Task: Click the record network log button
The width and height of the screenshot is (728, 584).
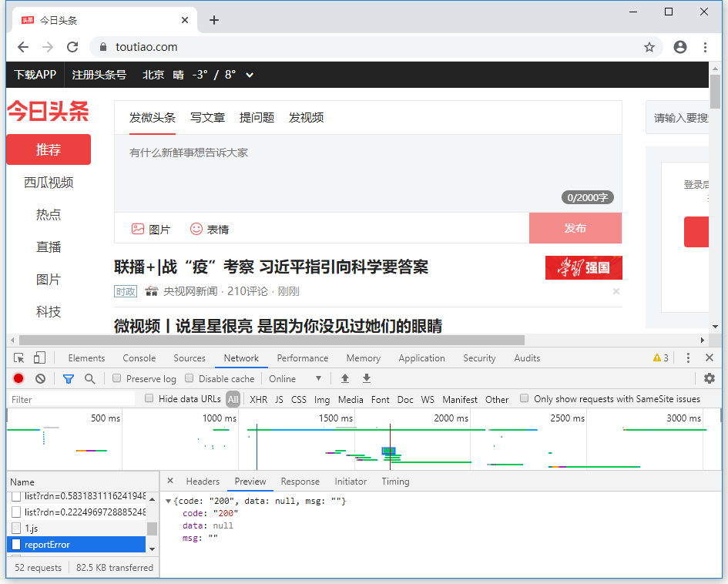Action: 18,378
